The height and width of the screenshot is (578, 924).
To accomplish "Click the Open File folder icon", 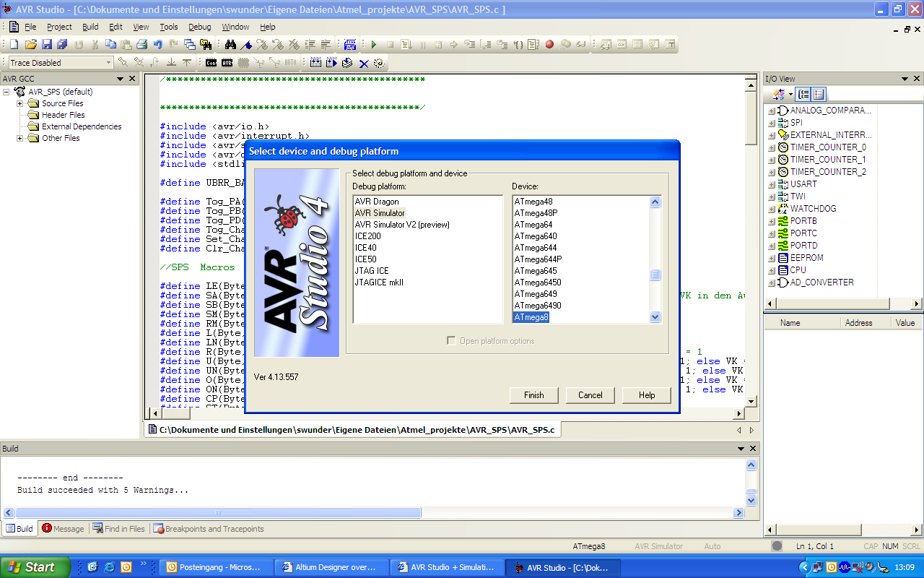I will click(x=30, y=44).
